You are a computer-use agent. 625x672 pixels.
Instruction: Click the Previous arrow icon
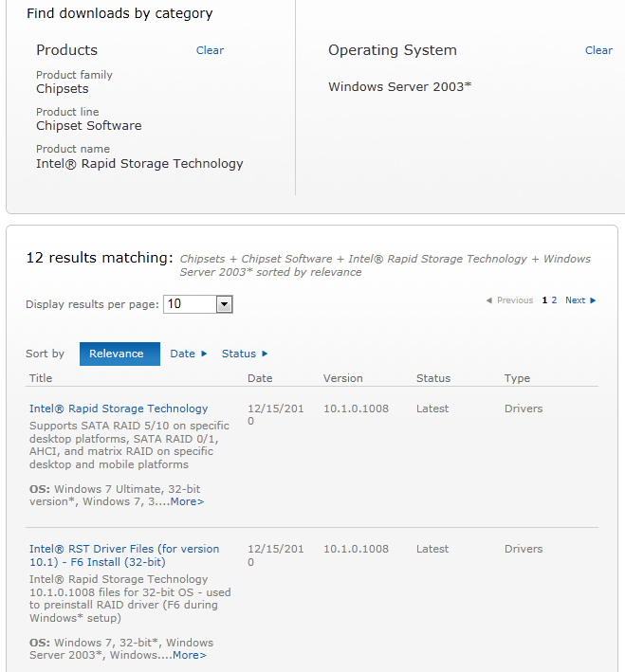coord(489,300)
